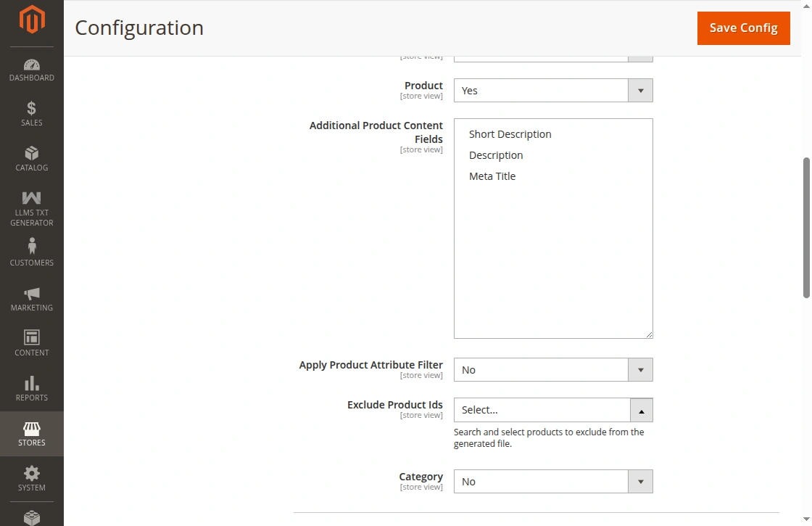The width and height of the screenshot is (812, 526).
Task: Click the scrollbar down arrow
Action: coord(806,519)
